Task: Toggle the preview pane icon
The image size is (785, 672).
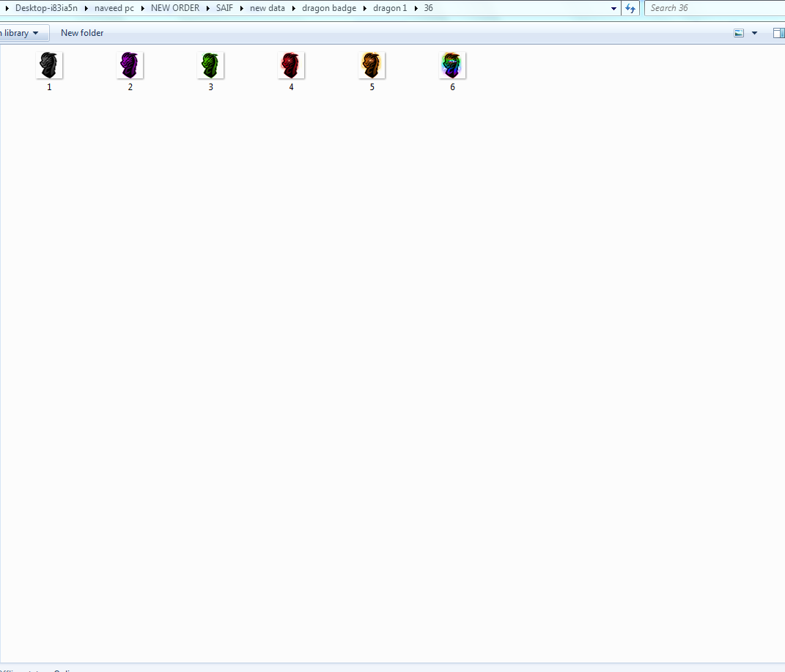Action: tap(778, 33)
